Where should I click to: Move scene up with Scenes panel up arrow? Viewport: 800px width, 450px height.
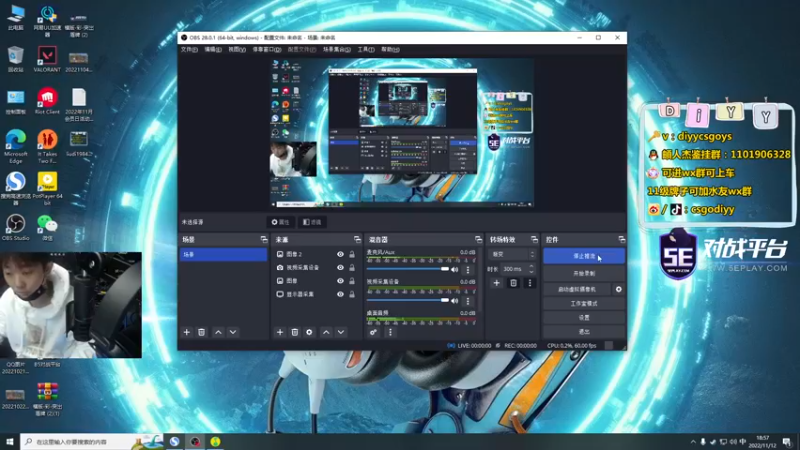click(x=218, y=332)
